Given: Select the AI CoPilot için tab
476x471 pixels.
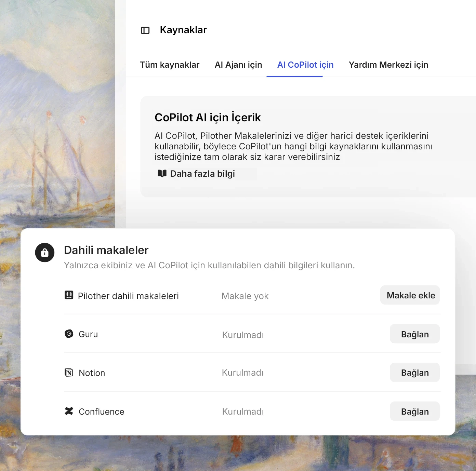Looking at the screenshot, I should point(305,65).
